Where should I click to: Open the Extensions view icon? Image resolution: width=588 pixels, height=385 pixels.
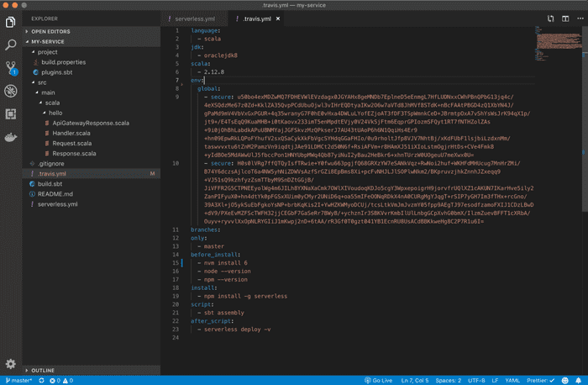coord(10,113)
